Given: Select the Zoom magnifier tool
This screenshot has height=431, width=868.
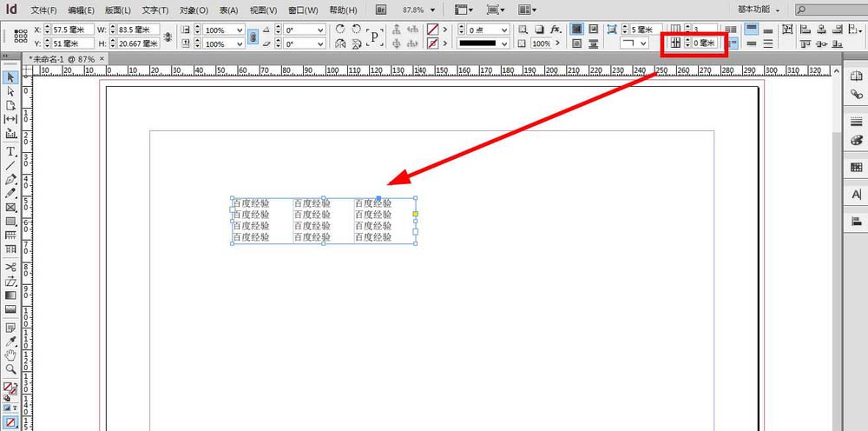Looking at the screenshot, I should [x=10, y=369].
